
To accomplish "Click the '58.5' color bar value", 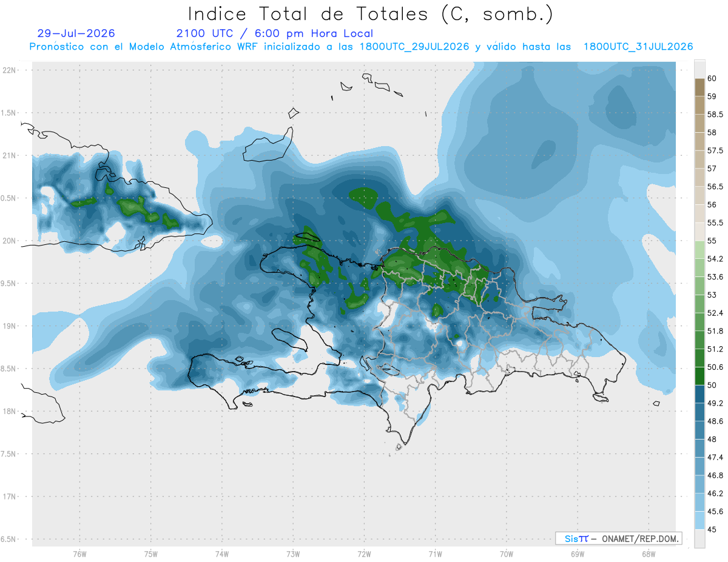I will tap(715, 115).
